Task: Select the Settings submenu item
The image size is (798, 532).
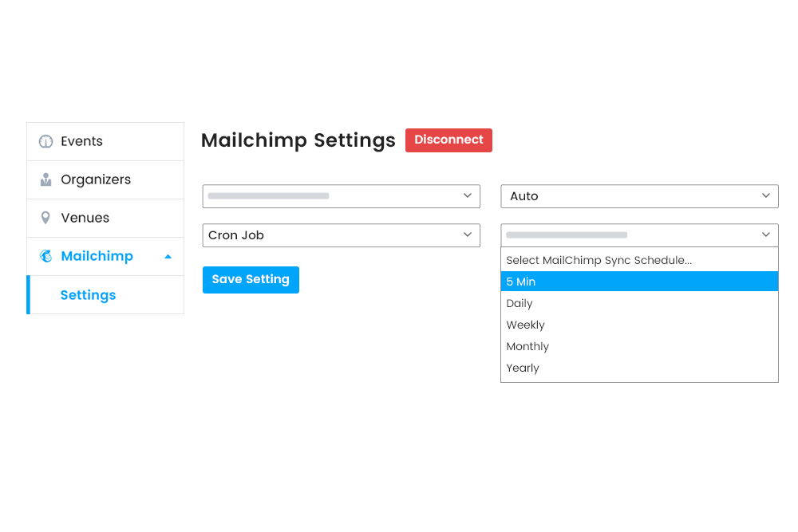Action: click(x=88, y=295)
